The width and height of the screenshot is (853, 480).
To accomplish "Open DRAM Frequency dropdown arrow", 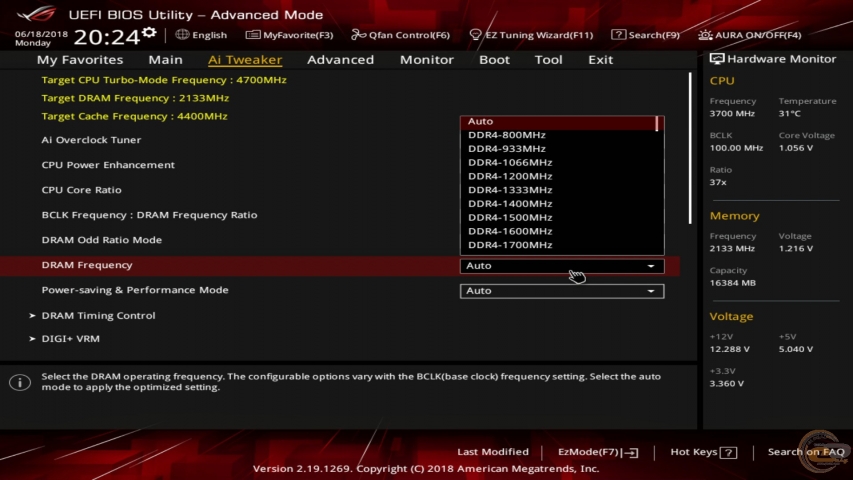I will point(651,266).
